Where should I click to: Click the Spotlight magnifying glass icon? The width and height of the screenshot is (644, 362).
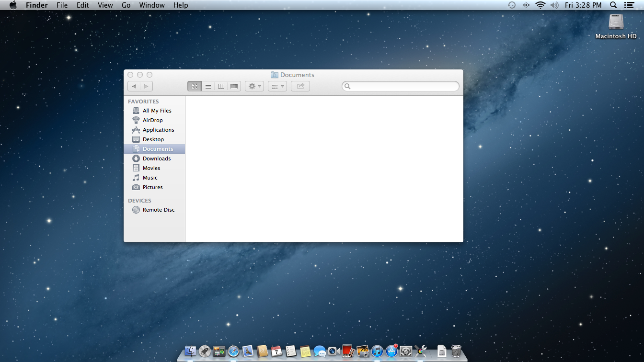pos(613,5)
